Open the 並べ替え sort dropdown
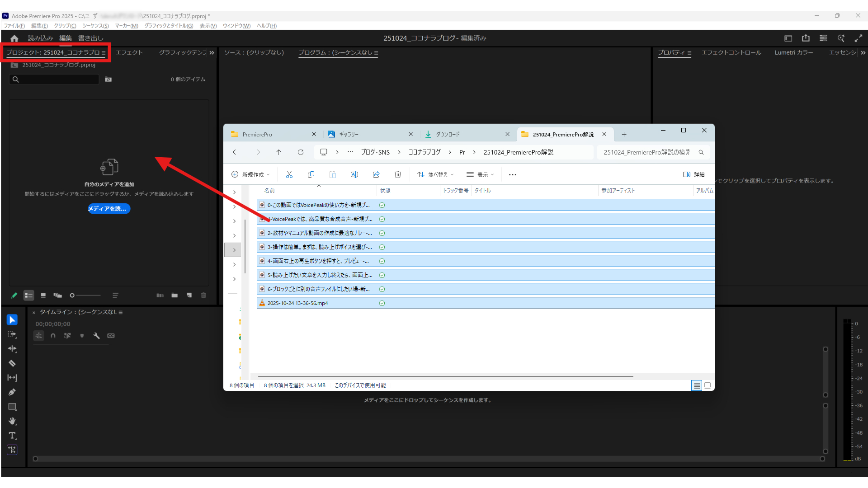 [435, 174]
